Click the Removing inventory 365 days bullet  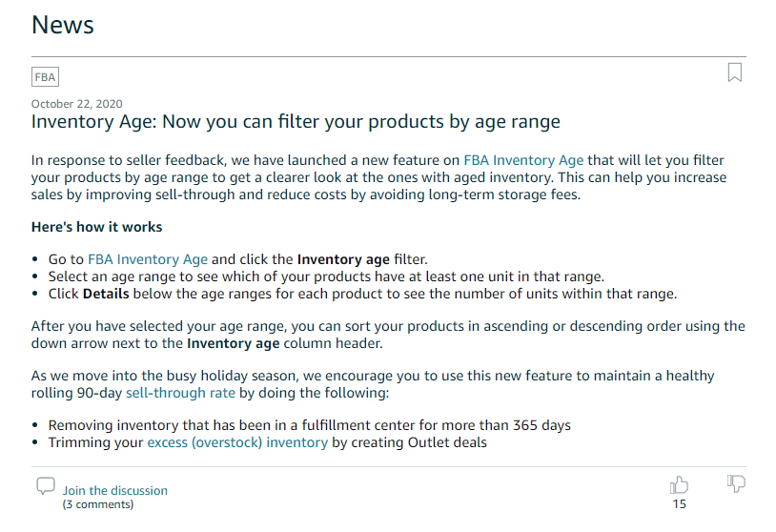point(309,425)
